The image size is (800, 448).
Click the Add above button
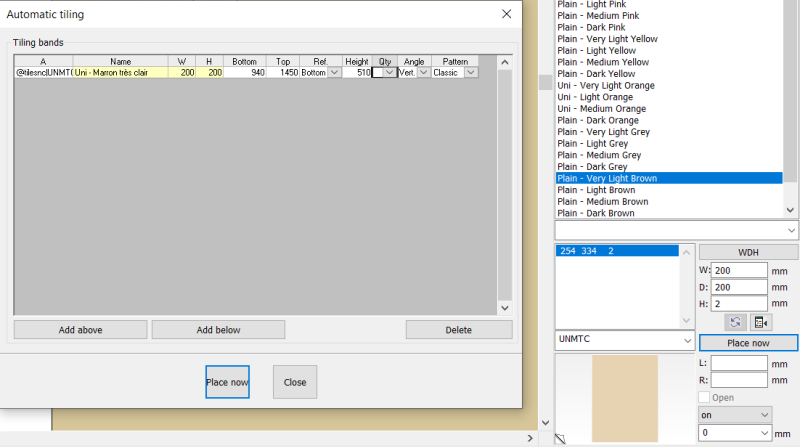point(80,329)
